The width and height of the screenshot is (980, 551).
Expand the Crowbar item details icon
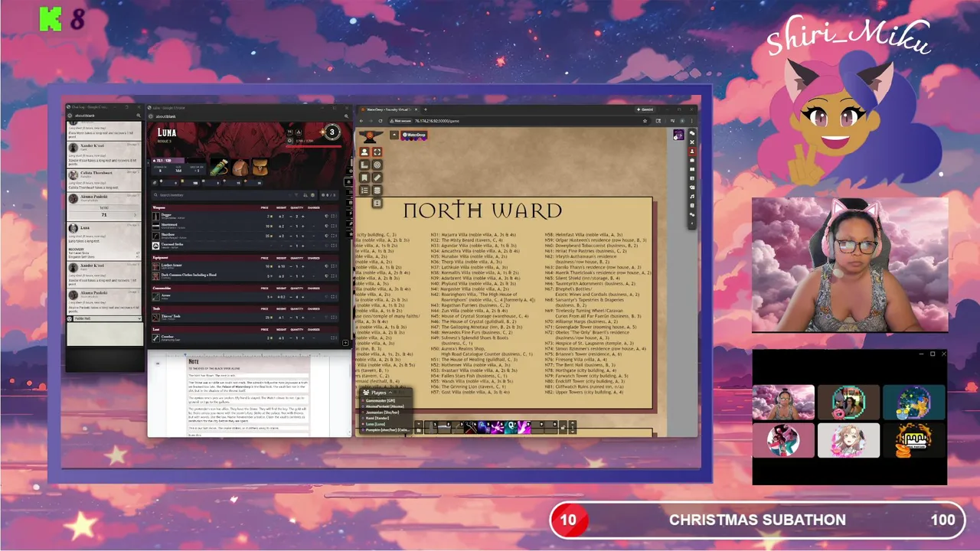[x=334, y=337]
